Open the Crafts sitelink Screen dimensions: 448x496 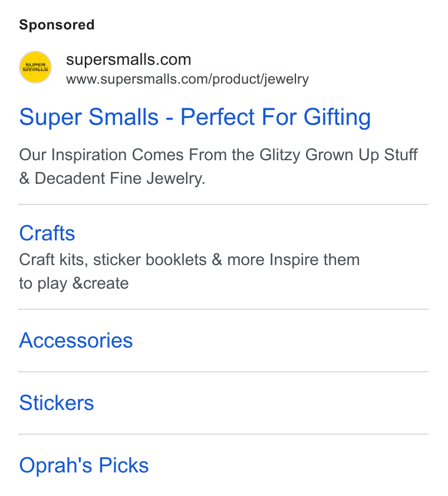(x=47, y=233)
